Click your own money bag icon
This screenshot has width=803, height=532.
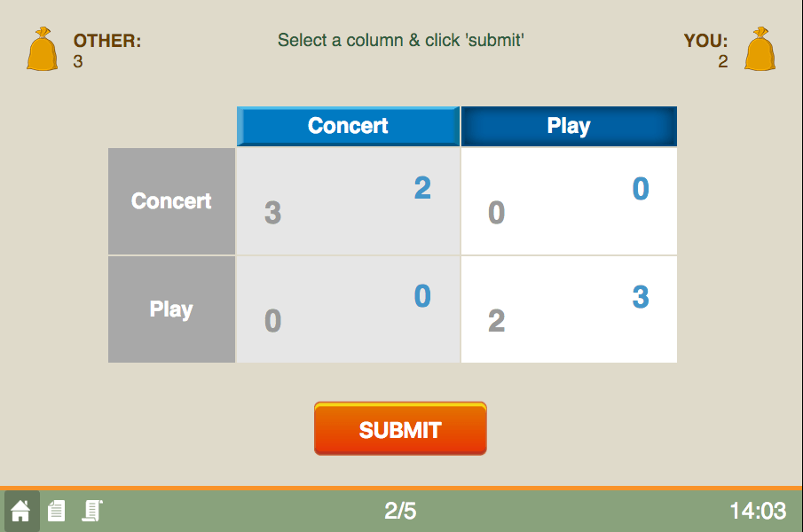point(760,49)
